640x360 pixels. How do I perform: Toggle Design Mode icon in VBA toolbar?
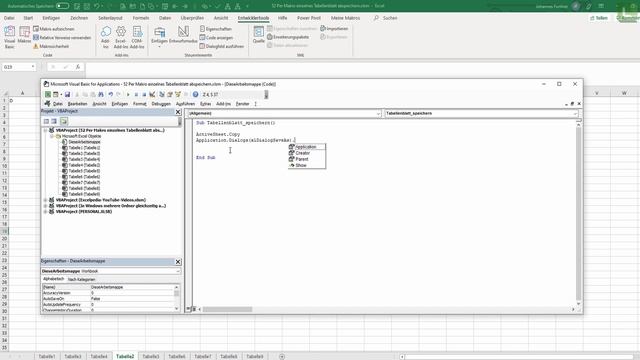(152, 94)
